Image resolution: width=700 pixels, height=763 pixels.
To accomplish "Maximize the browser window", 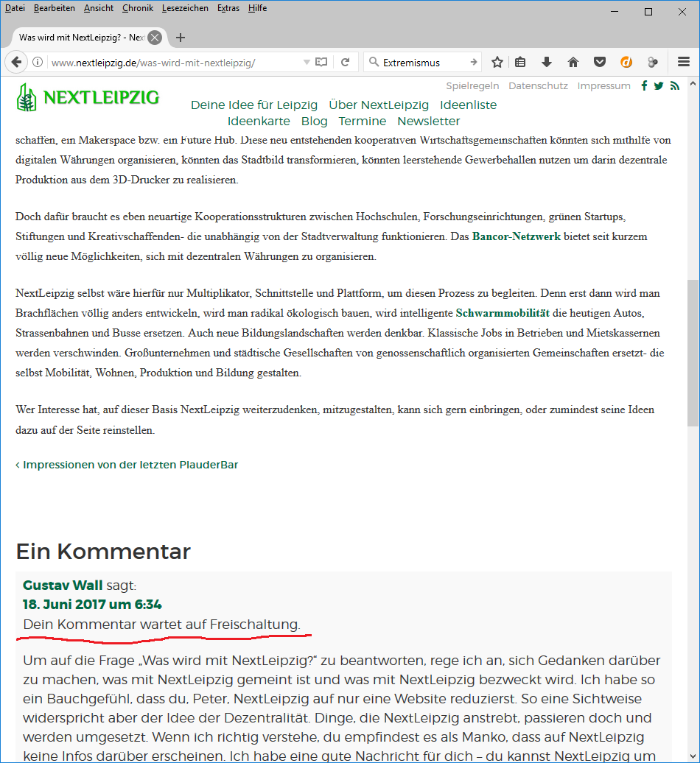I will tap(648, 11).
